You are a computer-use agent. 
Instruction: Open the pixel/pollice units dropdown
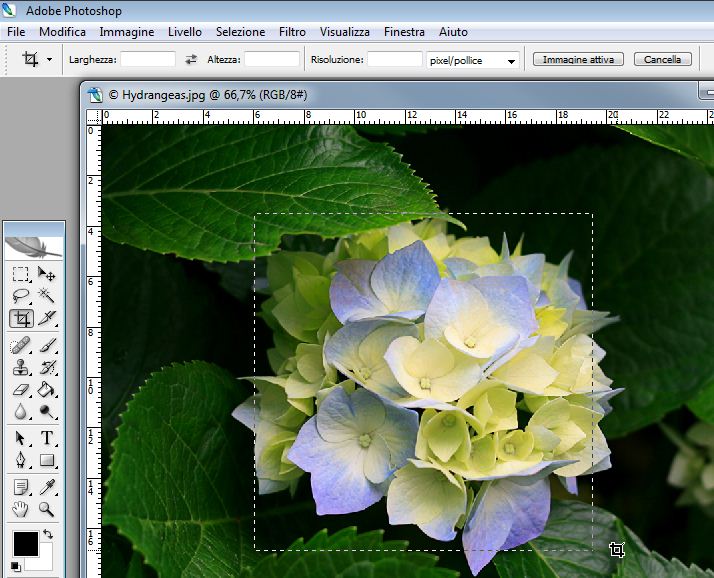(x=473, y=60)
